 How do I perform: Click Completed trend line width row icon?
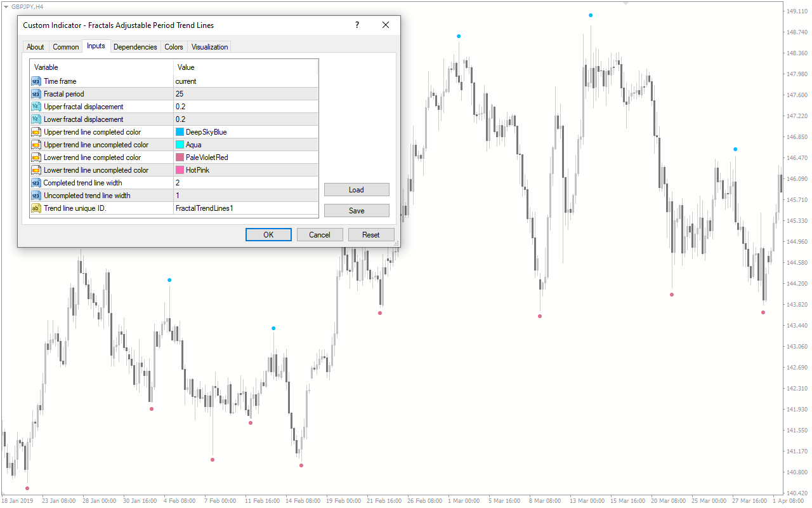(x=36, y=183)
